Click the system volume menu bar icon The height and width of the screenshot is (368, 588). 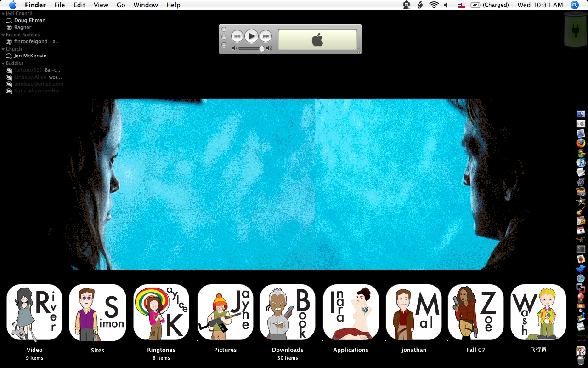coord(446,5)
